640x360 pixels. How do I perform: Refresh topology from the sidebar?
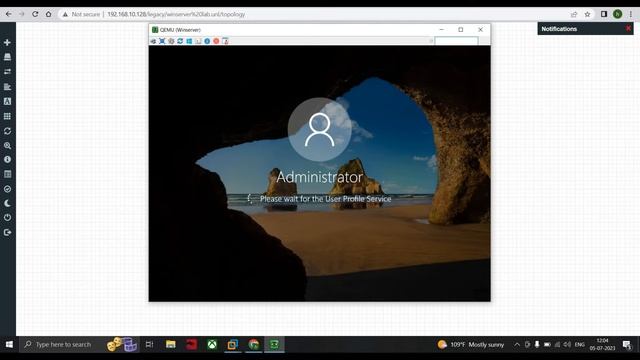point(7,131)
